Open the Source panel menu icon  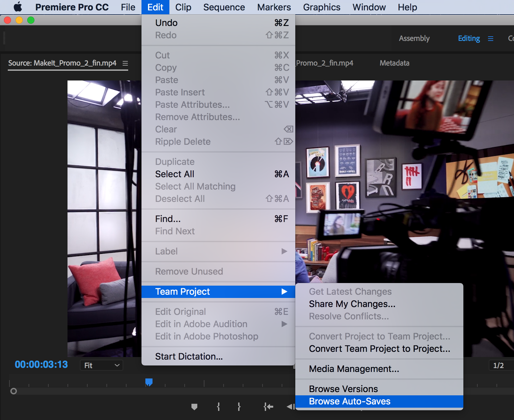[x=125, y=63]
